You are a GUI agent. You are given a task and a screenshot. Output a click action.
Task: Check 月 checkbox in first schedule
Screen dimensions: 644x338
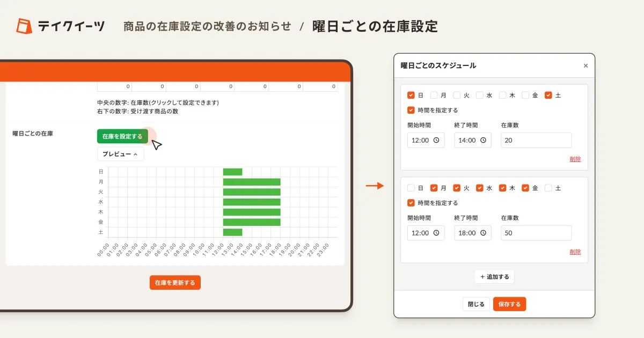434,95
